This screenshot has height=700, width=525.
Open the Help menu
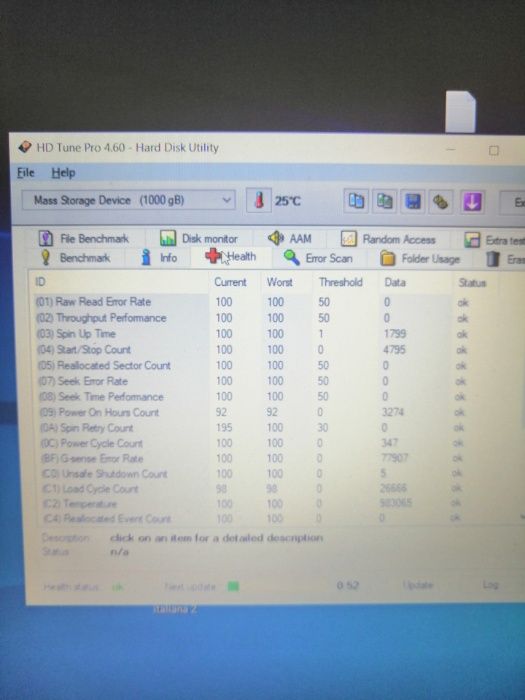click(63, 173)
